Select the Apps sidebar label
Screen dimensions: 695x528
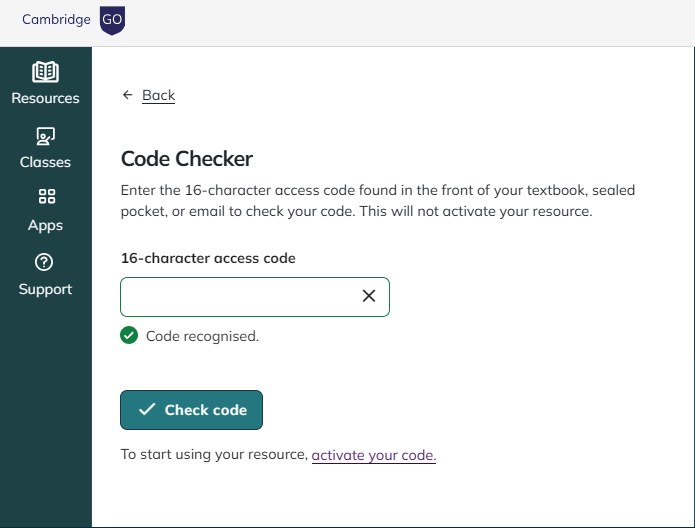pyautogui.click(x=45, y=225)
